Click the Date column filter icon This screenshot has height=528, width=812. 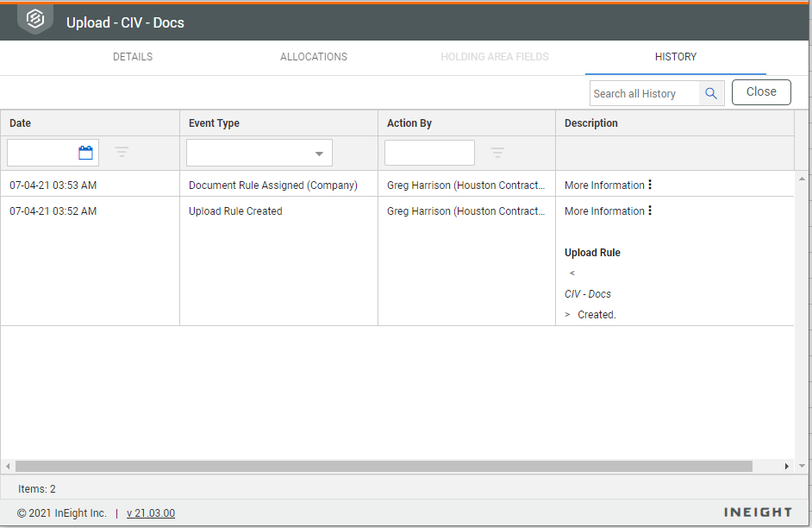[x=122, y=152]
